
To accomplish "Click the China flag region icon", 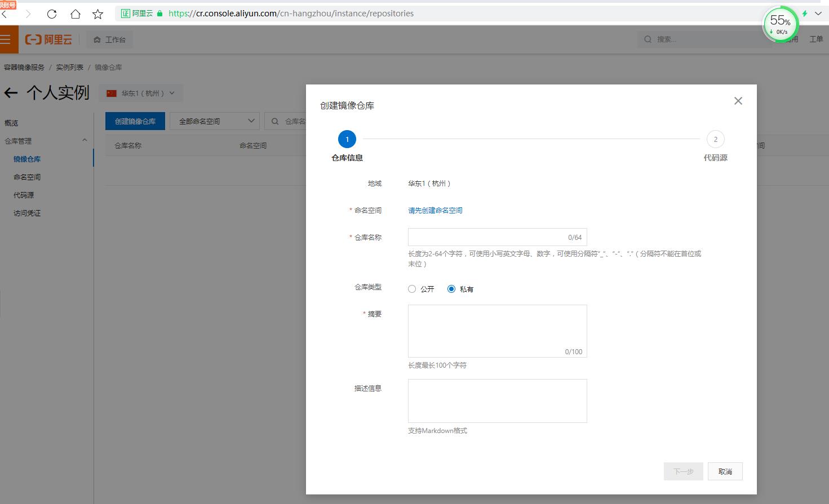I will tap(112, 93).
